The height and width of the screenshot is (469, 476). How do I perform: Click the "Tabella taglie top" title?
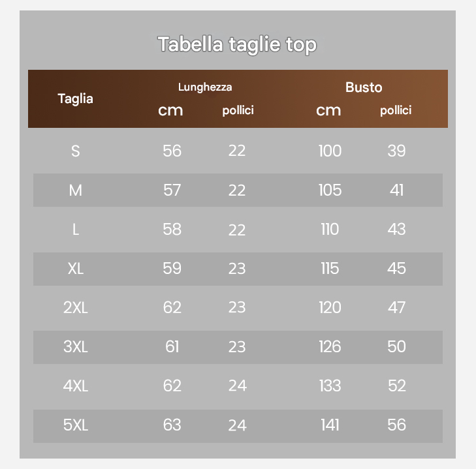click(238, 45)
